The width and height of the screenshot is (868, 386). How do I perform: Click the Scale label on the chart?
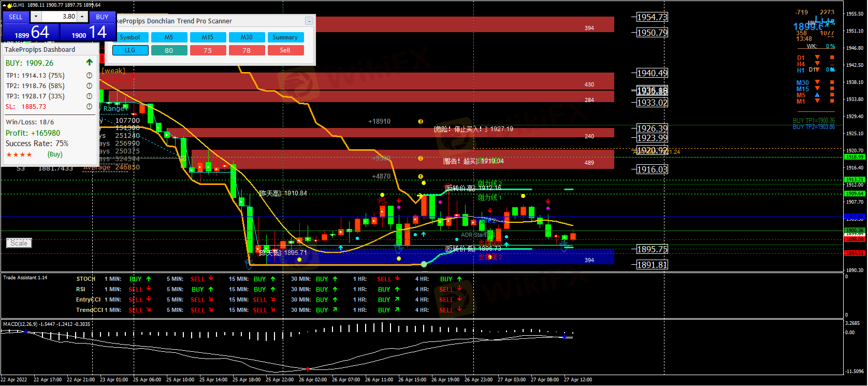(19, 243)
